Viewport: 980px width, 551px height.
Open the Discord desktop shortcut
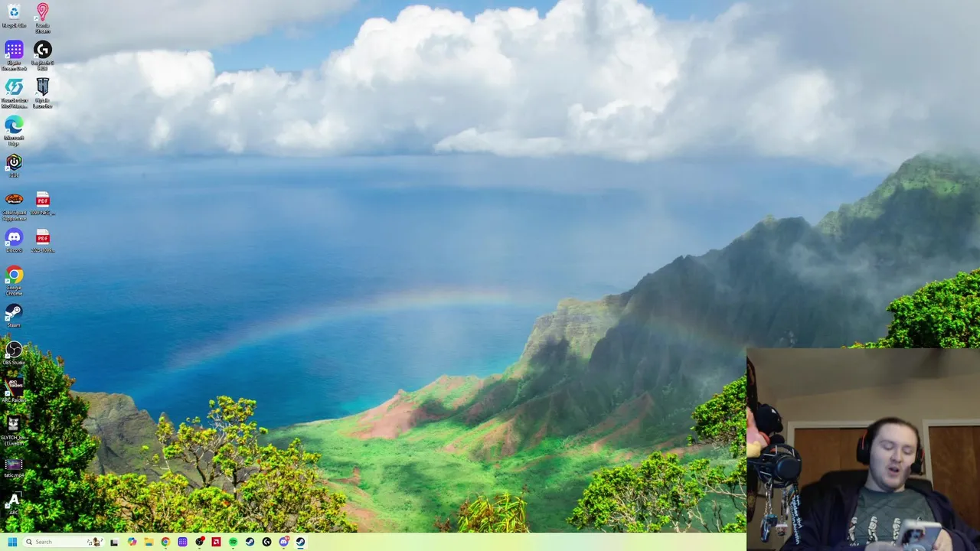click(14, 240)
